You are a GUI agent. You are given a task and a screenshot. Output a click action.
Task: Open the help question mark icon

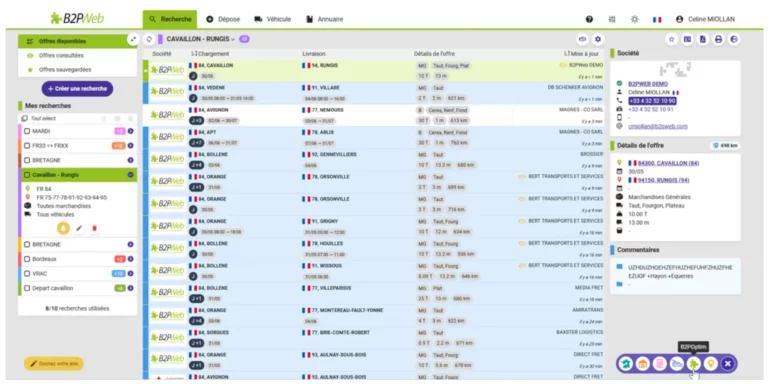coord(589,20)
